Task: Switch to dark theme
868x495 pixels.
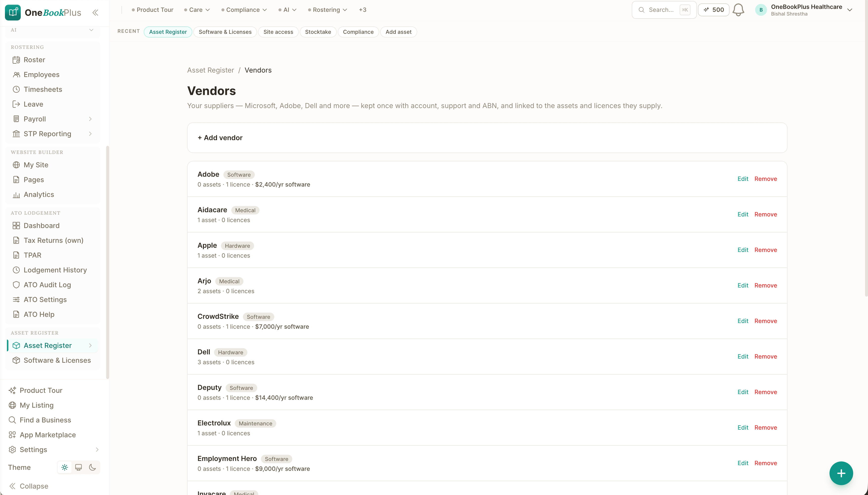Action: pos(92,467)
